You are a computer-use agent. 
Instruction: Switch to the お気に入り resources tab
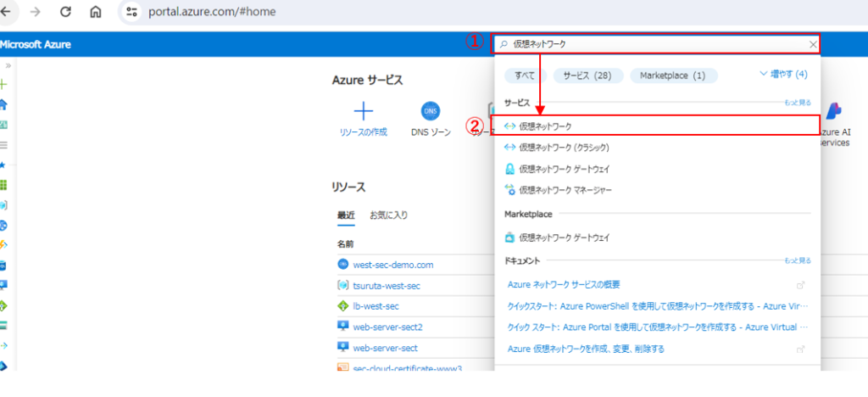point(388,215)
